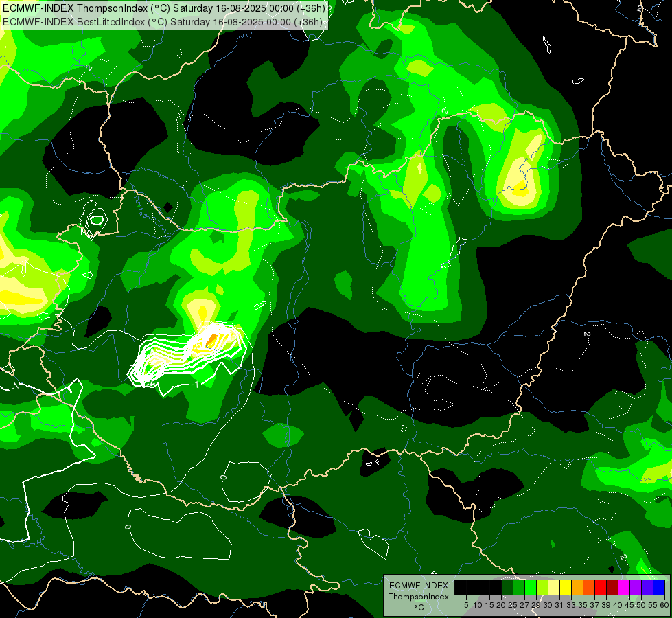Image resolution: width=672 pixels, height=618 pixels.
Task: Select the purple 45–50 legend swatch
Action: point(636,587)
